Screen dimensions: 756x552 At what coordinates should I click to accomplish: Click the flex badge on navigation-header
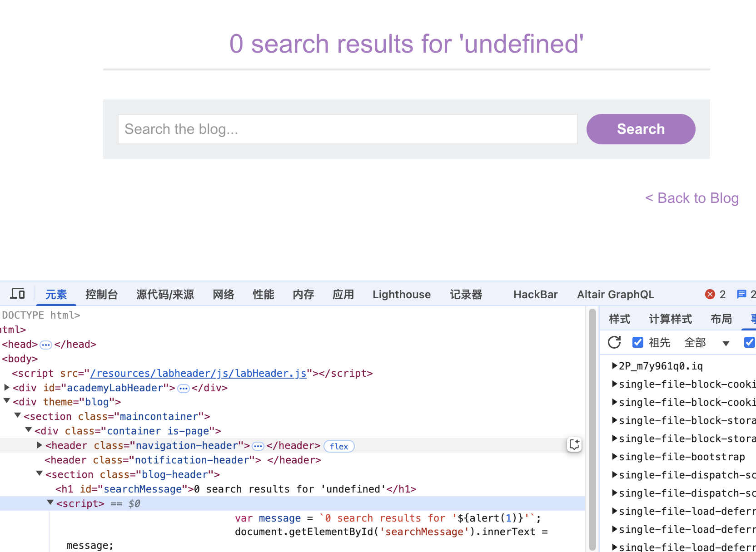pyautogui.click(x=338, y=446)
